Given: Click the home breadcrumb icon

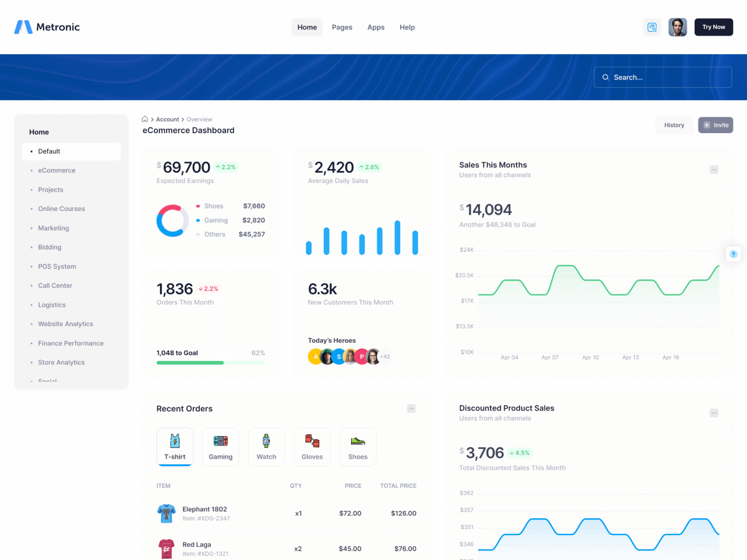Looking at the screenshot, I should click(x=145, y=119).
